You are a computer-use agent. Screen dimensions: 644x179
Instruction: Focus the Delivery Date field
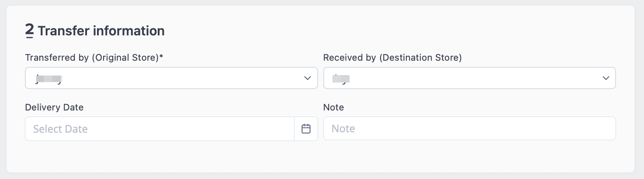pos(159,129)
